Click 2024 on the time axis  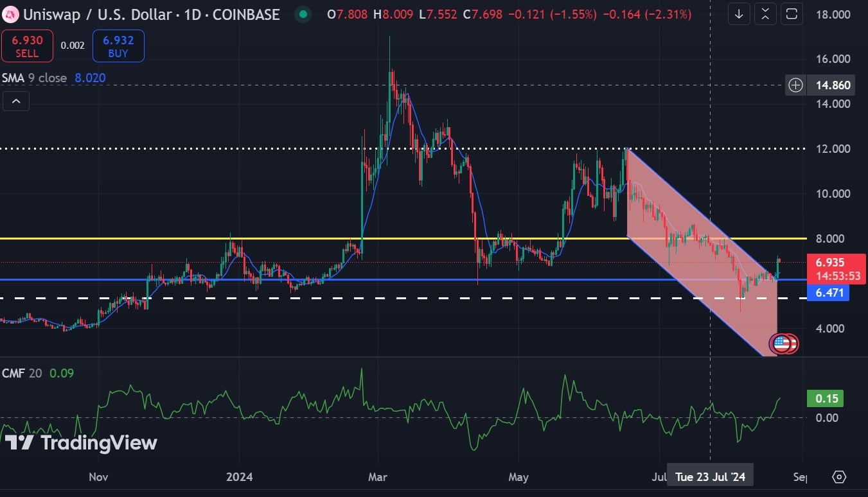[x=240, y=477]
